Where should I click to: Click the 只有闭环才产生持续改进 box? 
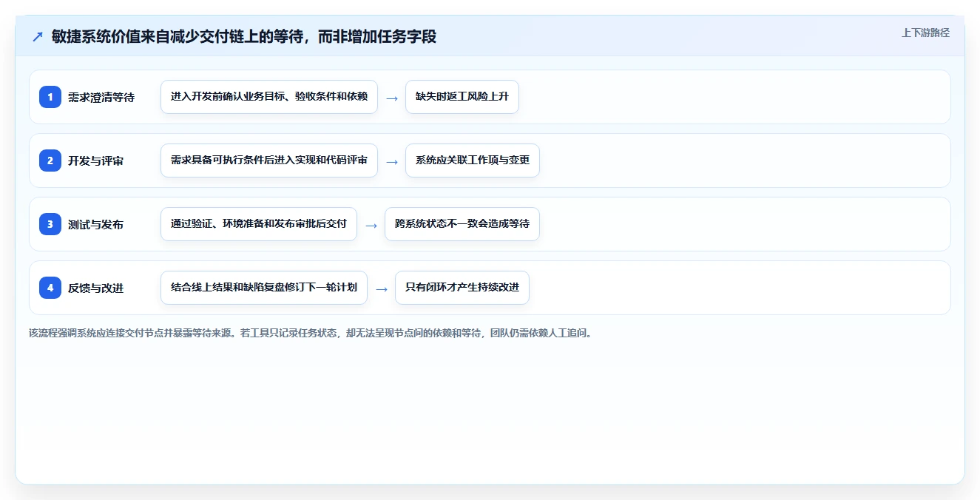click(462, 288)
